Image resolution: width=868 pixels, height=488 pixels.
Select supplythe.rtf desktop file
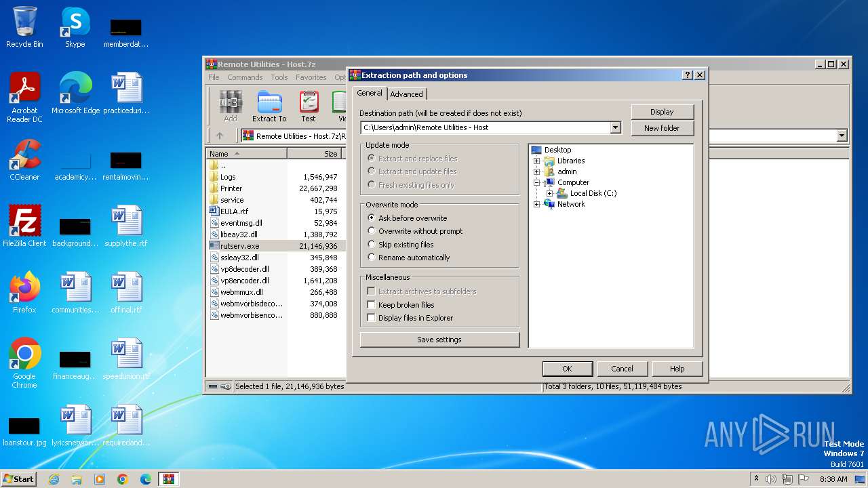126,226
